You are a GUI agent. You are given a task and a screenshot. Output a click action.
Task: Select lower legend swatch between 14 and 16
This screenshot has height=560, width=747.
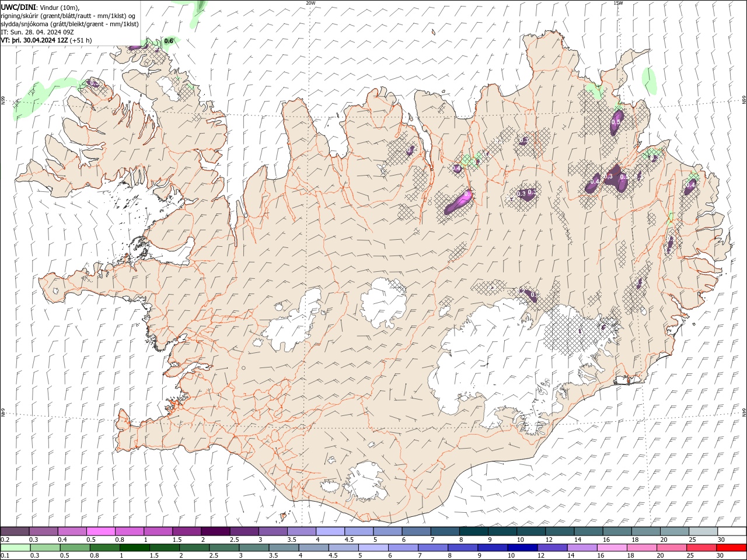582,548
